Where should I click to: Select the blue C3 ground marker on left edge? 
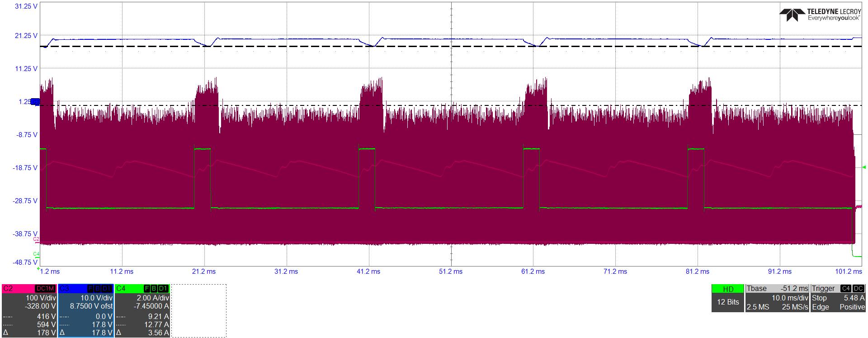point(35,102)
